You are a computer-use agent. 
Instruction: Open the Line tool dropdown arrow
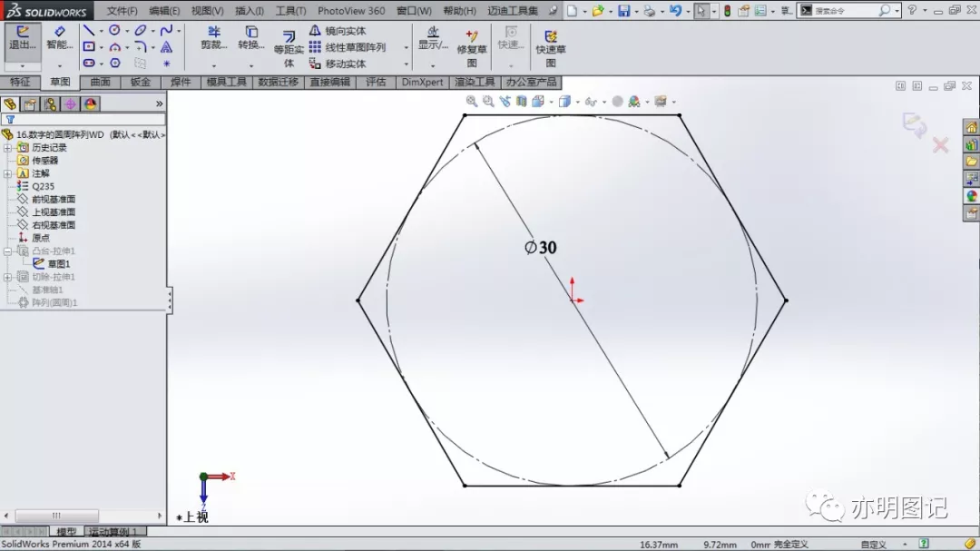(x=102, y=31)
